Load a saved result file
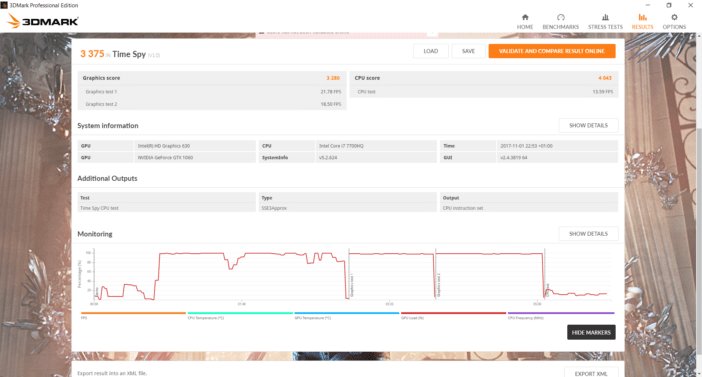 431,51
